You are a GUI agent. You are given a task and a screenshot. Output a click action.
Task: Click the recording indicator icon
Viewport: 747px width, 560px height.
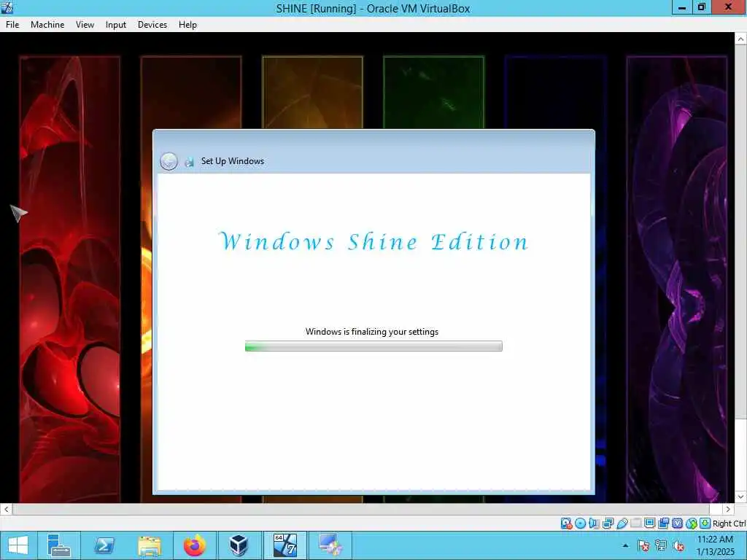click(663, 524)
